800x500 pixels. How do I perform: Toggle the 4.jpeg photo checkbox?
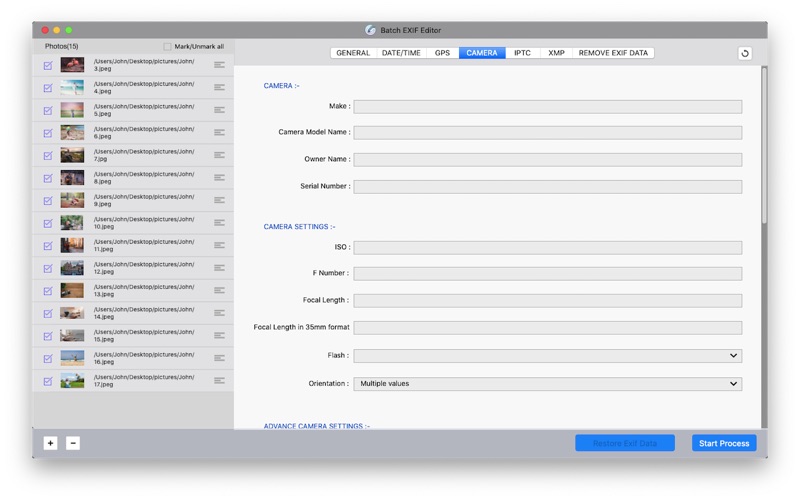coord(48,88)
